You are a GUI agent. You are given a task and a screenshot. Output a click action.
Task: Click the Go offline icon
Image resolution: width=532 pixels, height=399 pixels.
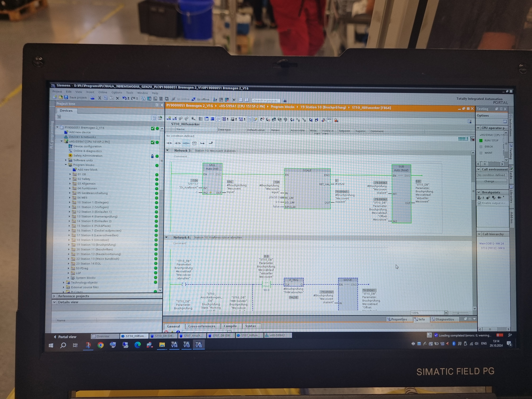coord(193,99)
